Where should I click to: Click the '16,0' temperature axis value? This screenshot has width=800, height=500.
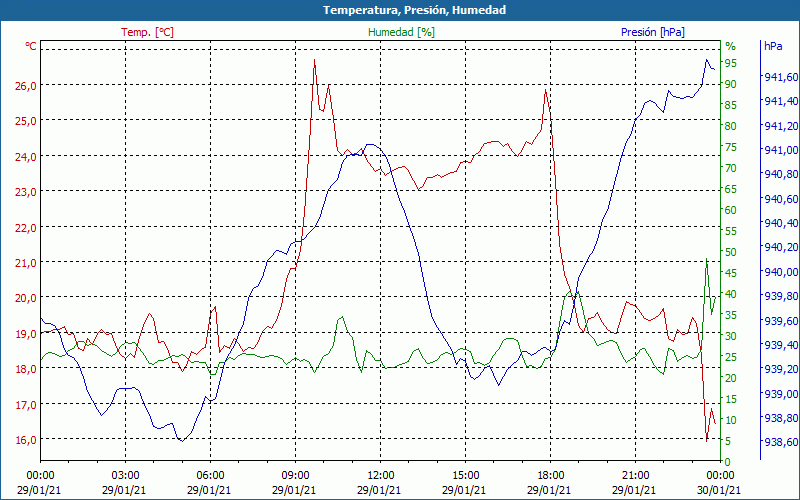(x=26, y=440)
